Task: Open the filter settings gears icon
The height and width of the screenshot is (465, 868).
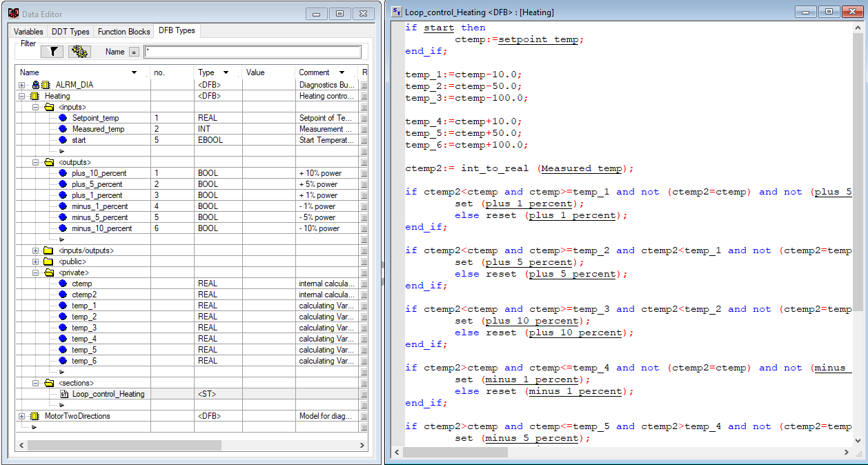Action: (x=79, y=52)
